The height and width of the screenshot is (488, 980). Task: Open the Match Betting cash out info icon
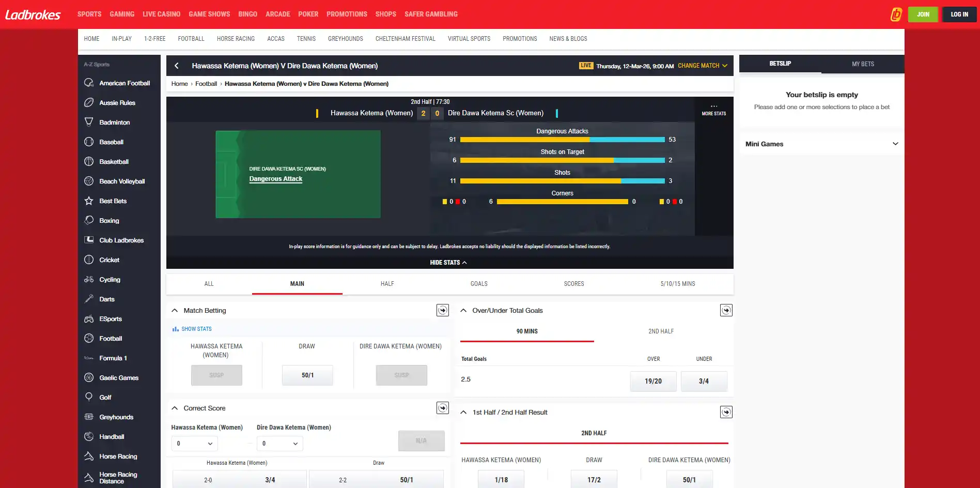443,310
